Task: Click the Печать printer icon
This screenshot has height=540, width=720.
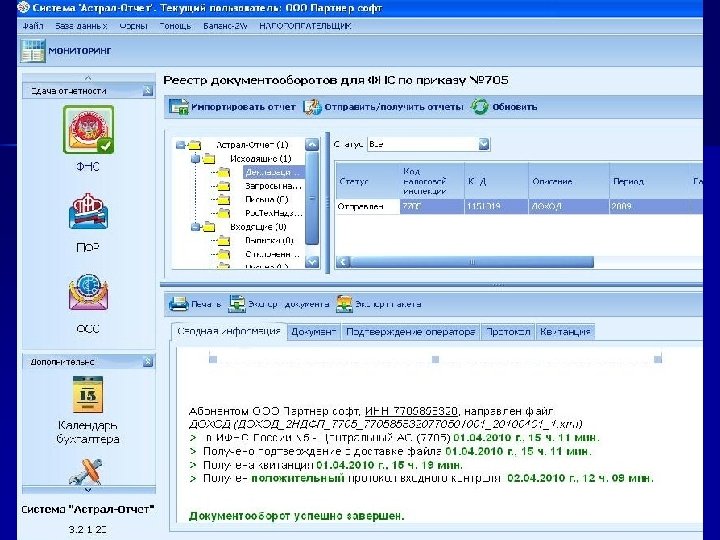Action: click(179, 304)
